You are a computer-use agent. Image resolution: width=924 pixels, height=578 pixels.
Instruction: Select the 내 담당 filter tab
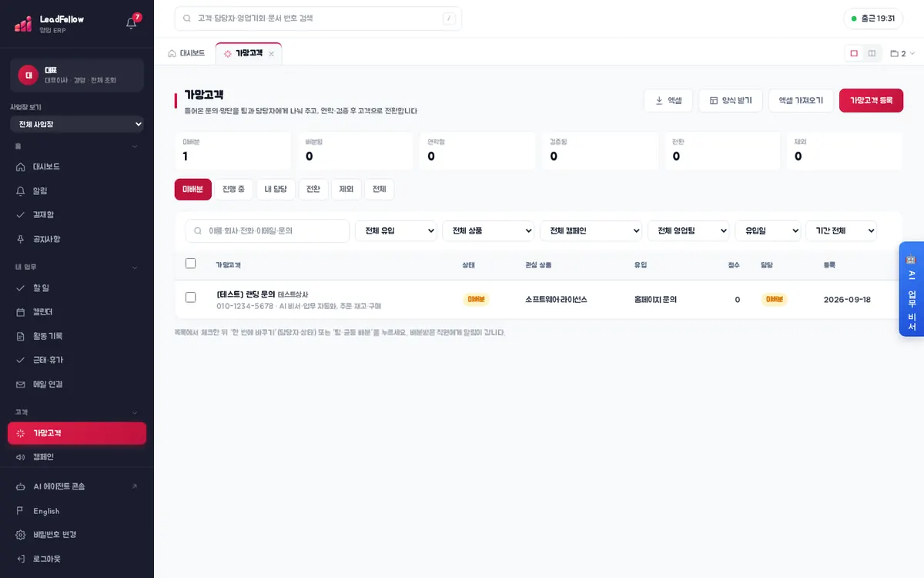coord(276,190)
